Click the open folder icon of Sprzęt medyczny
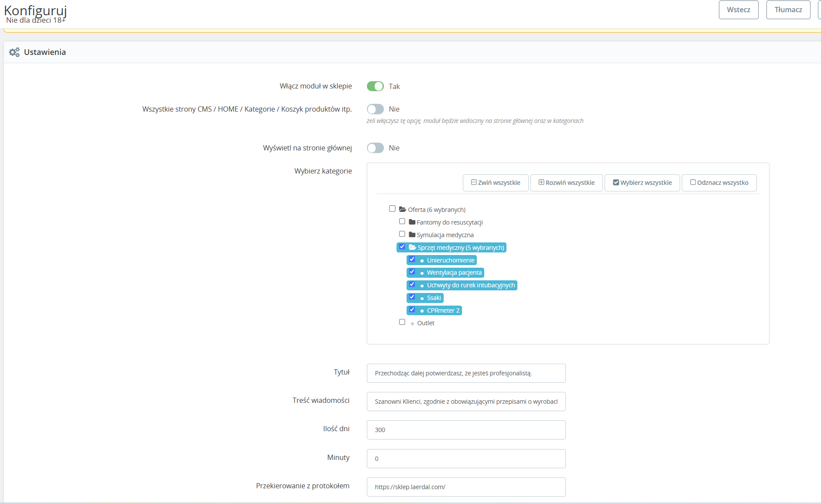 coord(412,247)
